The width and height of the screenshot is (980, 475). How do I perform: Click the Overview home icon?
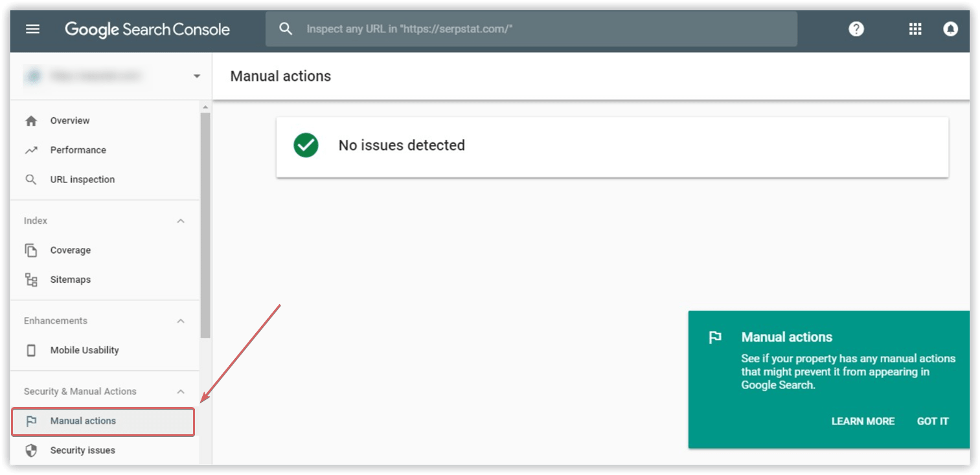[x=31, y=121]
